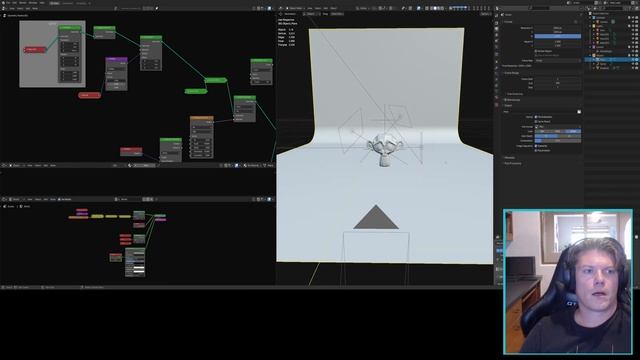Screen dimensions: 640x360
Task: Open the View menu in the 3D viewport header
Action: point(310,8)
